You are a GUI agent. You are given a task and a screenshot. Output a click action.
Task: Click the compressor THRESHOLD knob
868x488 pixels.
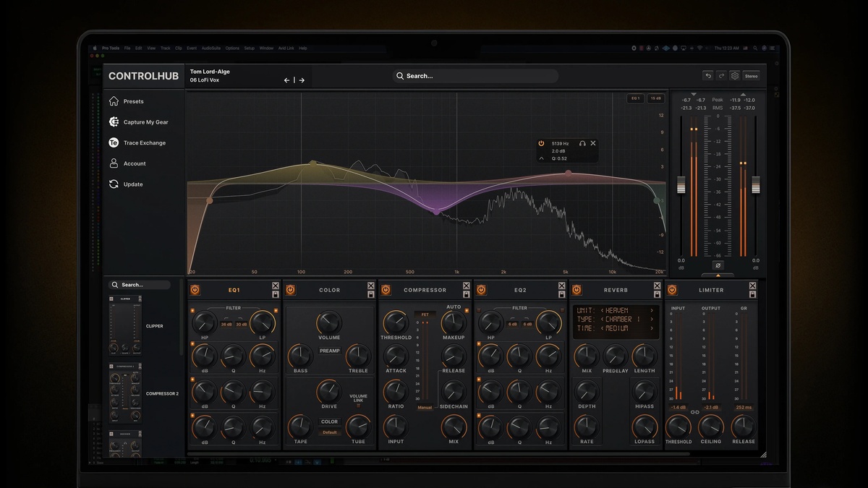395,323
